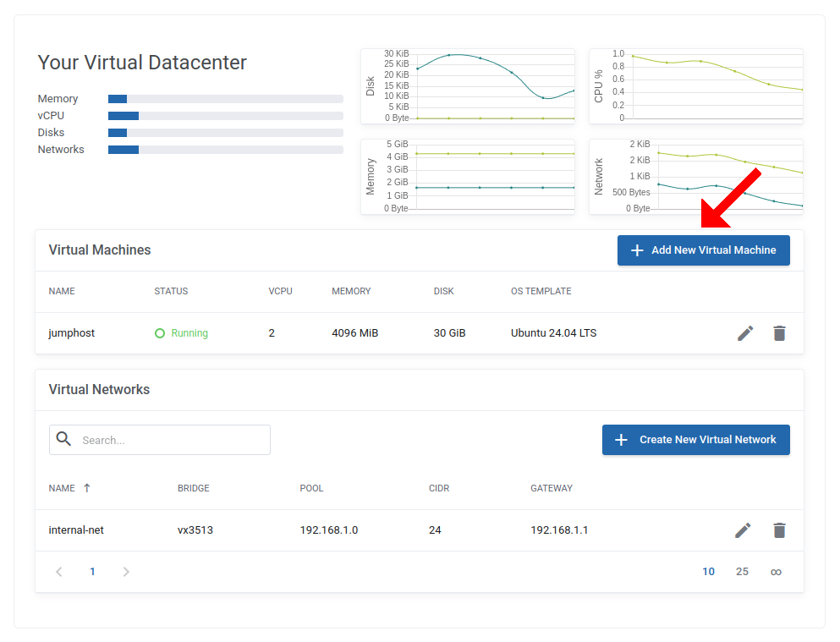The height and width of the screenshot is (642, 840).
Task: Click the Virtual Networks section title
Action: coord(99,389)
